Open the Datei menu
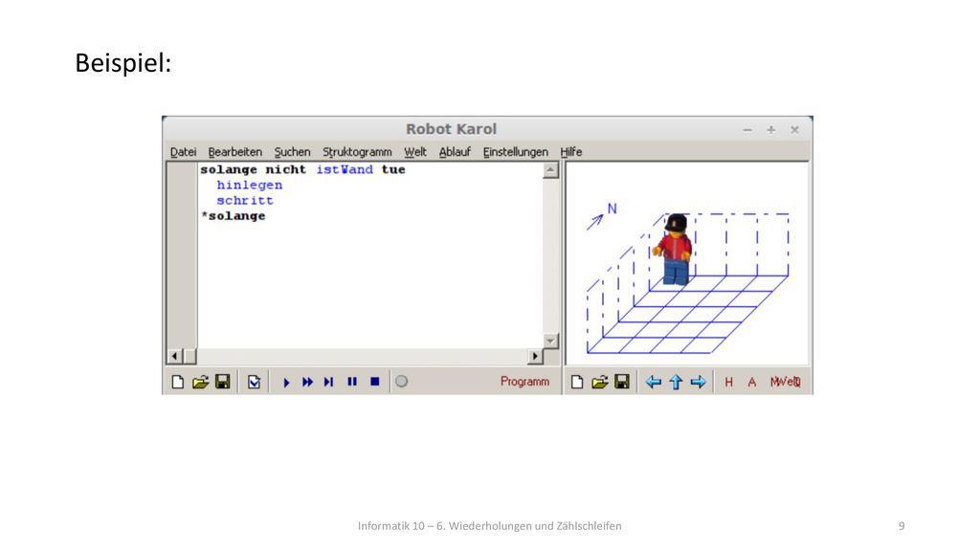 (183, 152)
